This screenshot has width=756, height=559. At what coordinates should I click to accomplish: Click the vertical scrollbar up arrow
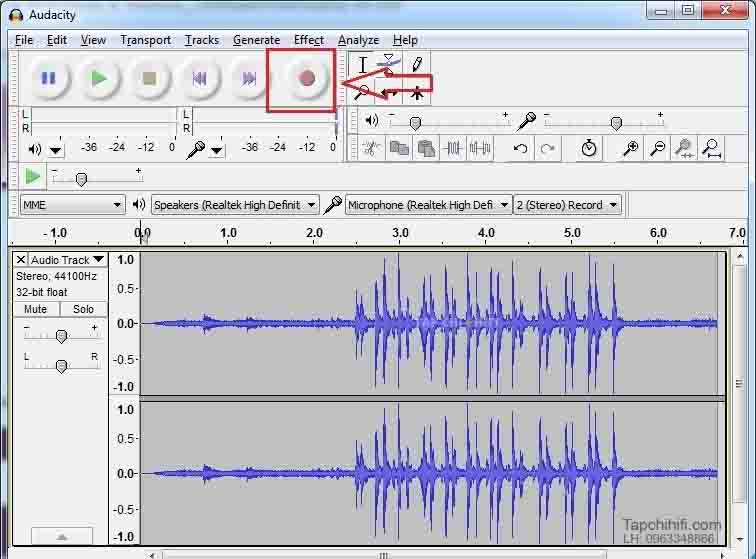click(740, 258)
